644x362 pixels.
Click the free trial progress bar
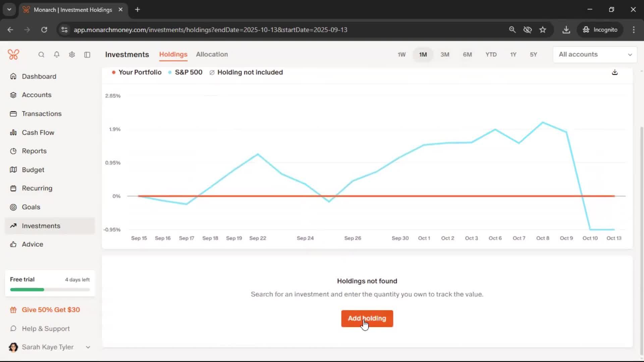[50, 290]
